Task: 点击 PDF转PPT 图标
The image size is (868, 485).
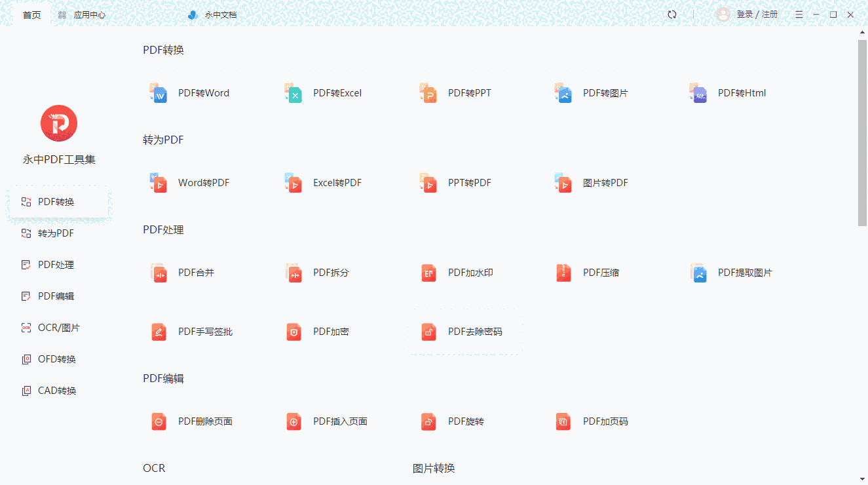Action: [455, 93]
